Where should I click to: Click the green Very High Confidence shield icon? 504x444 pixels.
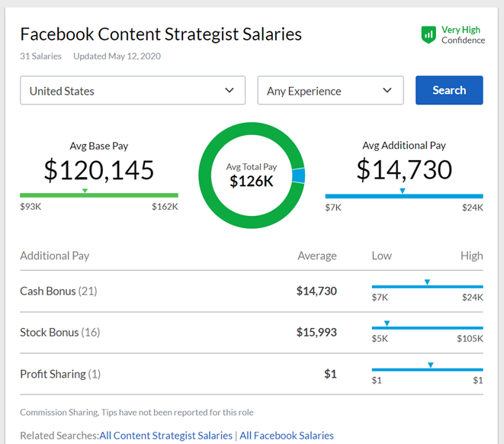click(x=429, y=34)
